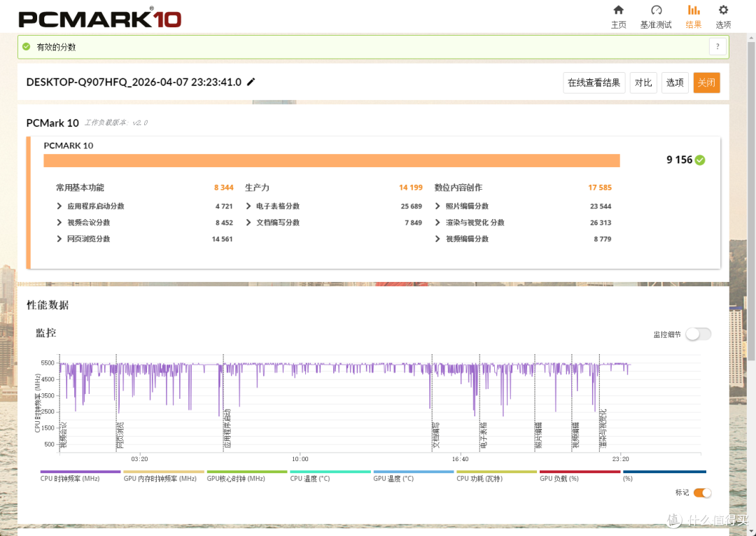This screenshot has height=536, width=756.
Task: Click the 渲染与视觉化 marker in the chart
Action: point(603,428)
